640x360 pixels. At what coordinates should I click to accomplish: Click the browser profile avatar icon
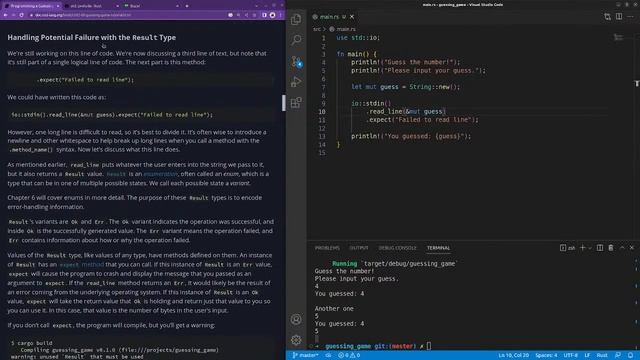point(272,15)
